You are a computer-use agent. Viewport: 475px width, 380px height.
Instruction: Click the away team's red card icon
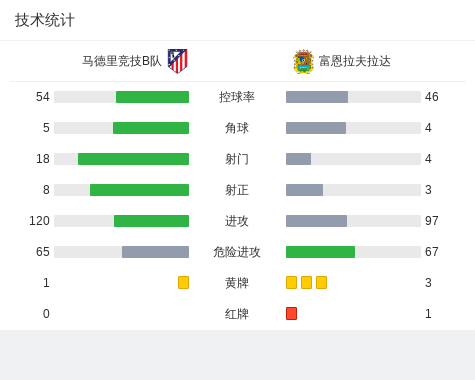tap(291, 313)
